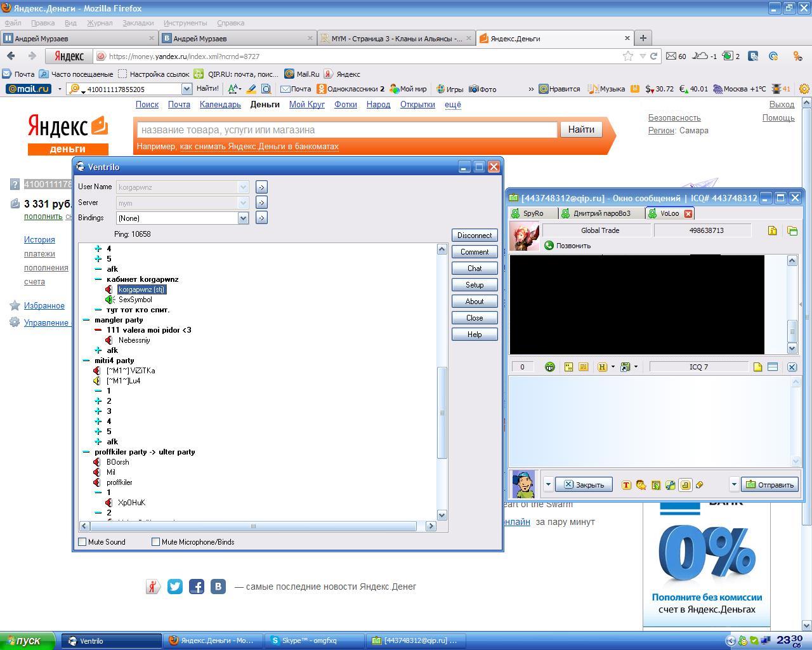Viewport: 812px width, 650px height.
Task: Click Setup button in Ventrilo
Action: pos(475,285)
